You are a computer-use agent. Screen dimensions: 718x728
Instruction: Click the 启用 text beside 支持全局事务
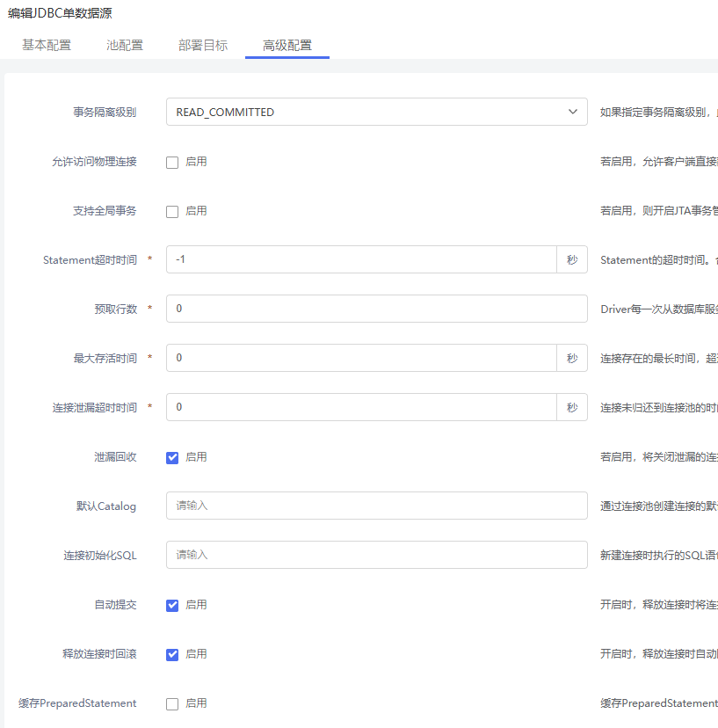point(196,211)
